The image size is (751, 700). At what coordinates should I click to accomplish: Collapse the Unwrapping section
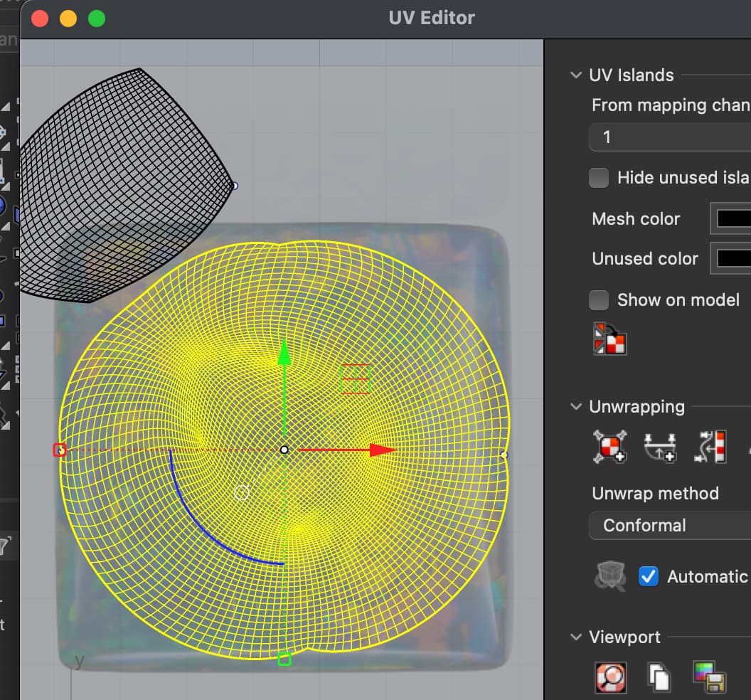click(575, 407)
